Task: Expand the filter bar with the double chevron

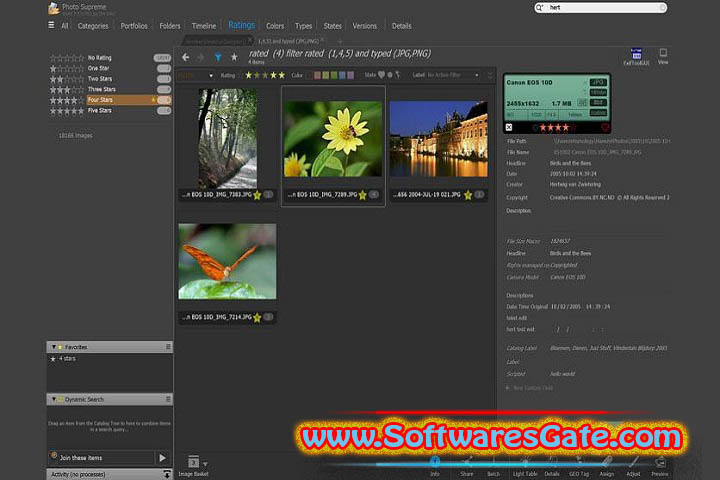Action: click(x=490, y=75)
